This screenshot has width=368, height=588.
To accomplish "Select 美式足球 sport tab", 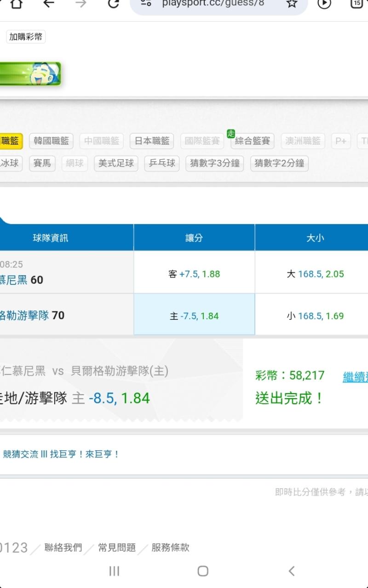I will pyautogui.click(x=116, y=163).
